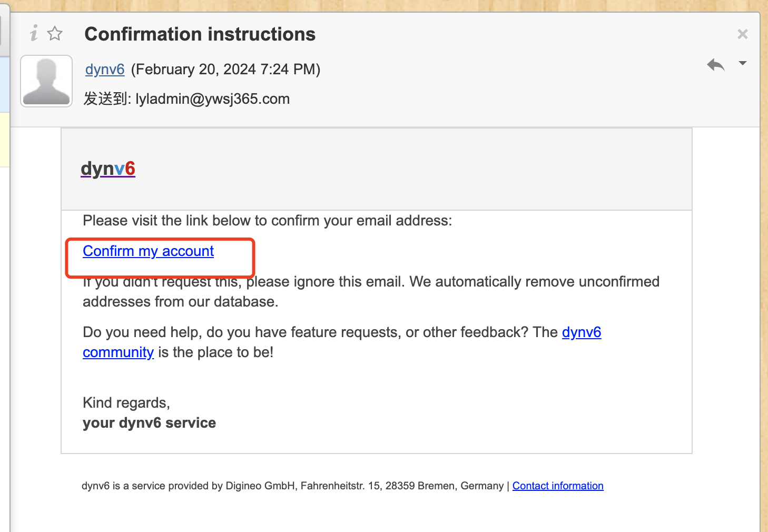The image size is (768, 532).
Task: Click the Digineo GmbH footer address text
Action: [292, 486]
